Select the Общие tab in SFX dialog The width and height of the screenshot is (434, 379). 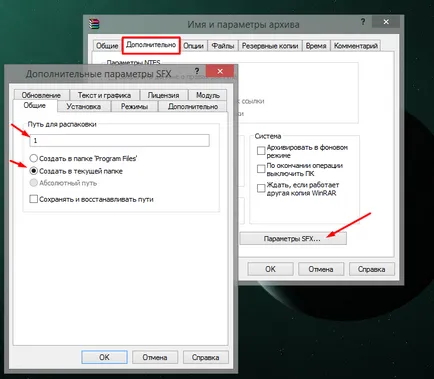35,106
